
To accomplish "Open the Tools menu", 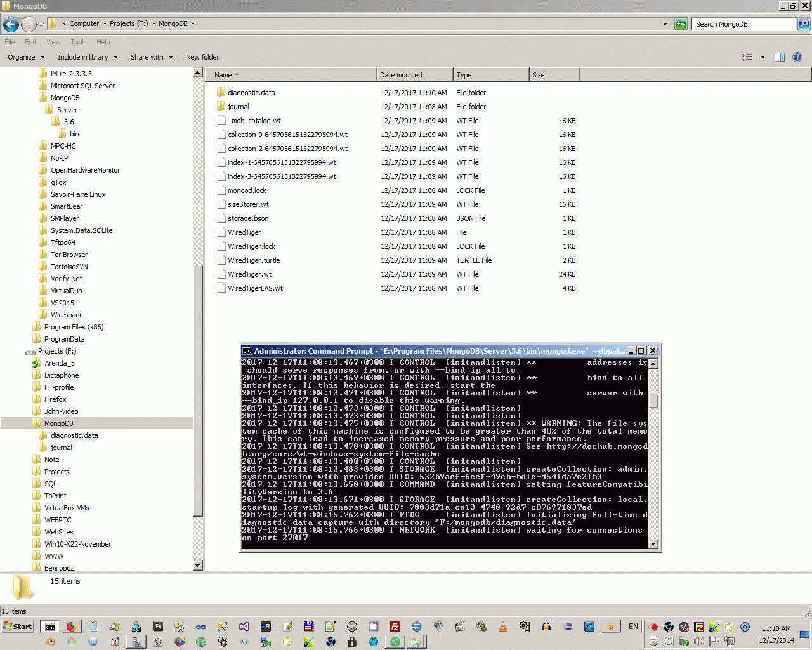I will pyautogui.click(x=79, y=42).
